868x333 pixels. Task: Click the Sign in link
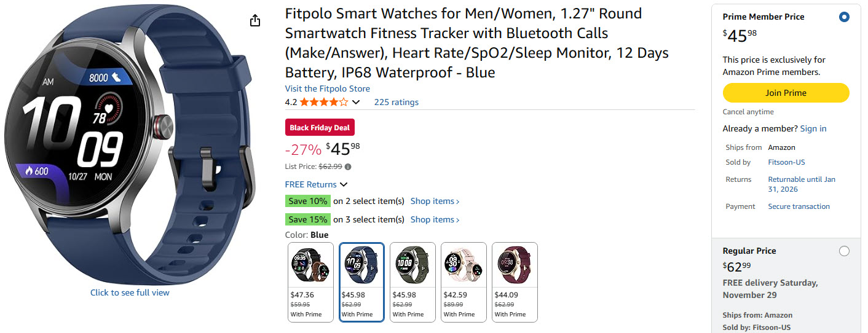813,128
